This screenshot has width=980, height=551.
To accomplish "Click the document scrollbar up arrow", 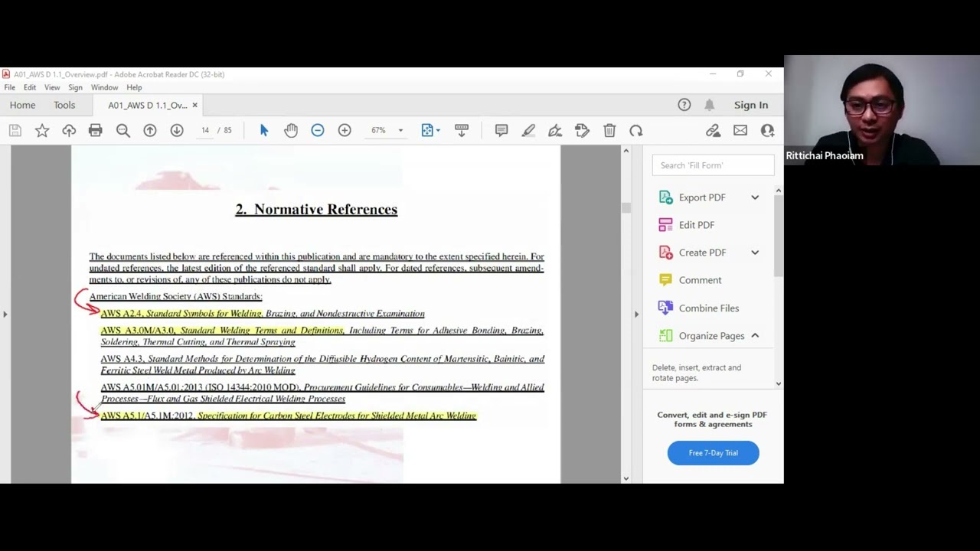I will pyautogui.click(x=626, y=151).
